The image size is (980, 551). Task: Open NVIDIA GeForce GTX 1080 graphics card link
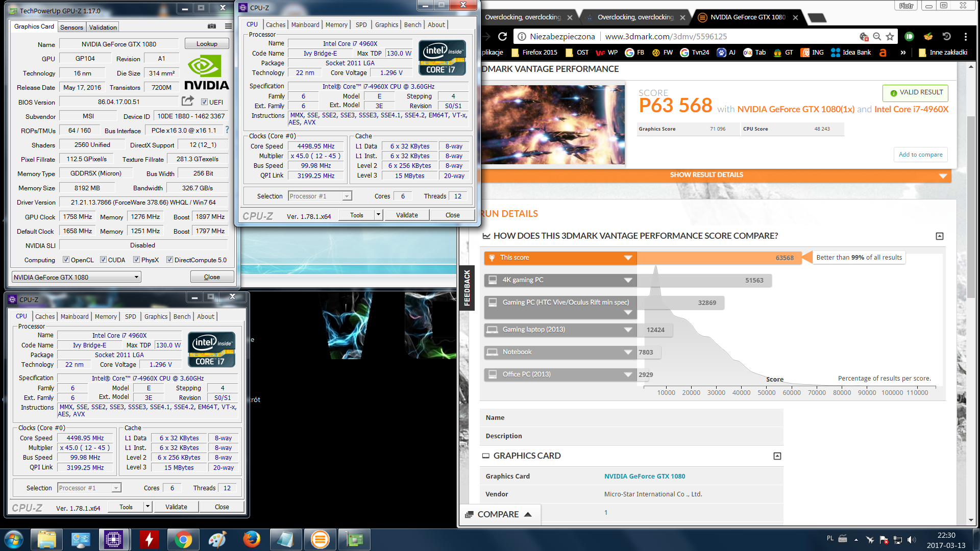click(x=645, y=476)
